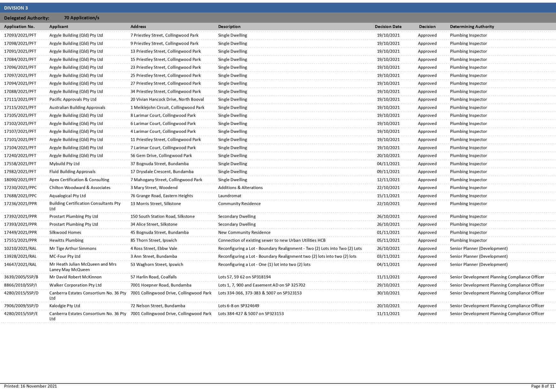Click applicant 'Aqualogical Pty Ltd'

(x=67, y=196)
